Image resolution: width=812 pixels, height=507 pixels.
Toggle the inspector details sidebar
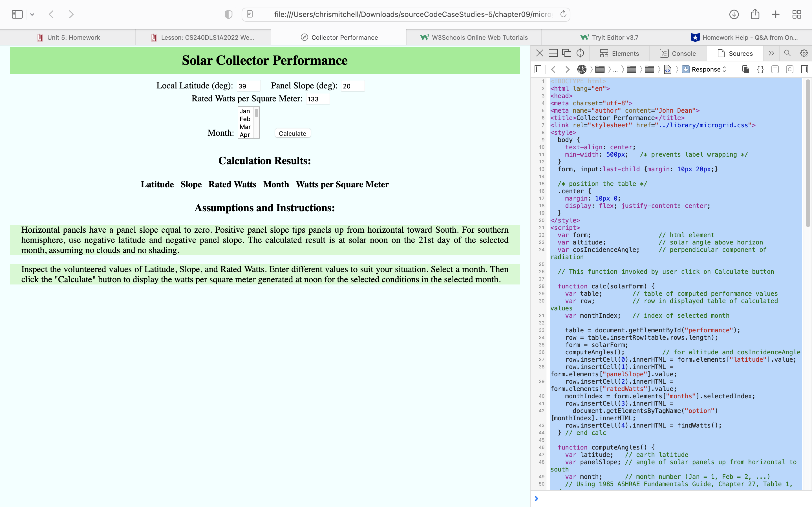pos(804,69)
